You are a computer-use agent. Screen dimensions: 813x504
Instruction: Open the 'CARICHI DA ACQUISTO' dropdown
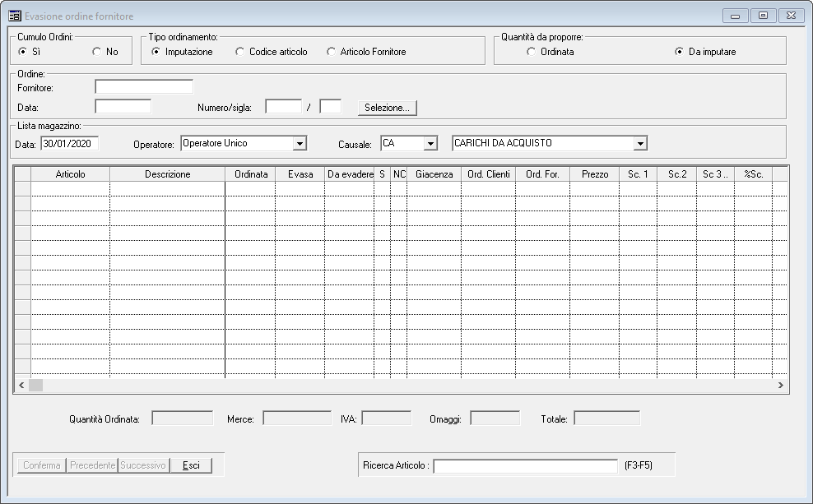639,144
